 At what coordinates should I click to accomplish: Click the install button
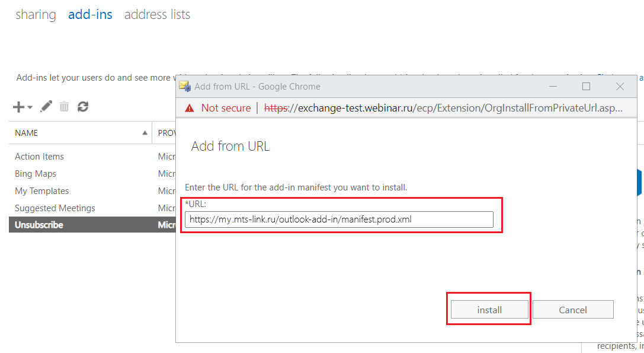(x=489, y=309)
